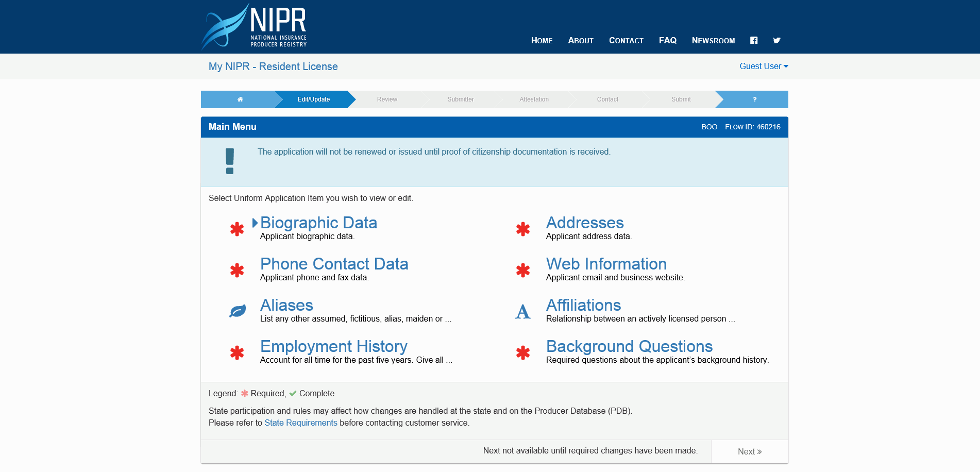Click the My NIPR - Resident License title
This screenshot has width=980, height=472.
tap(273, 66)
